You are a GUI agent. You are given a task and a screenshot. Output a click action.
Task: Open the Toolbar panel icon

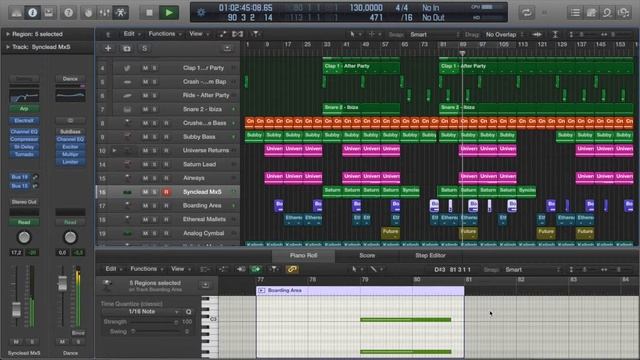point(49,13)
